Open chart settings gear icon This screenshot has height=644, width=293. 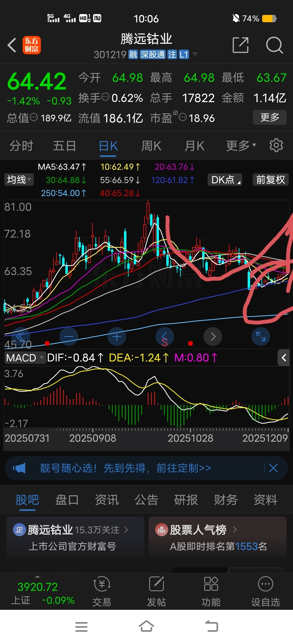(x=276, y=145)
